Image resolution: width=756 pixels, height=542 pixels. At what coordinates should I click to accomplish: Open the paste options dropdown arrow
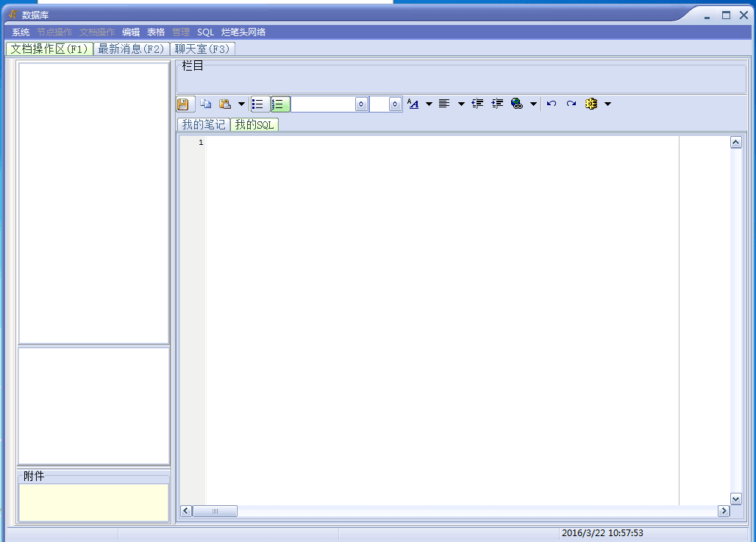241,104
